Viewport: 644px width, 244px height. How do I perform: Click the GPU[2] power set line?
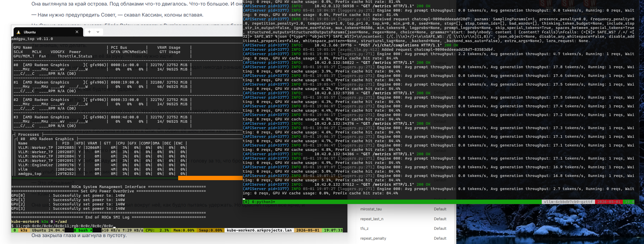tap(68, 204)
